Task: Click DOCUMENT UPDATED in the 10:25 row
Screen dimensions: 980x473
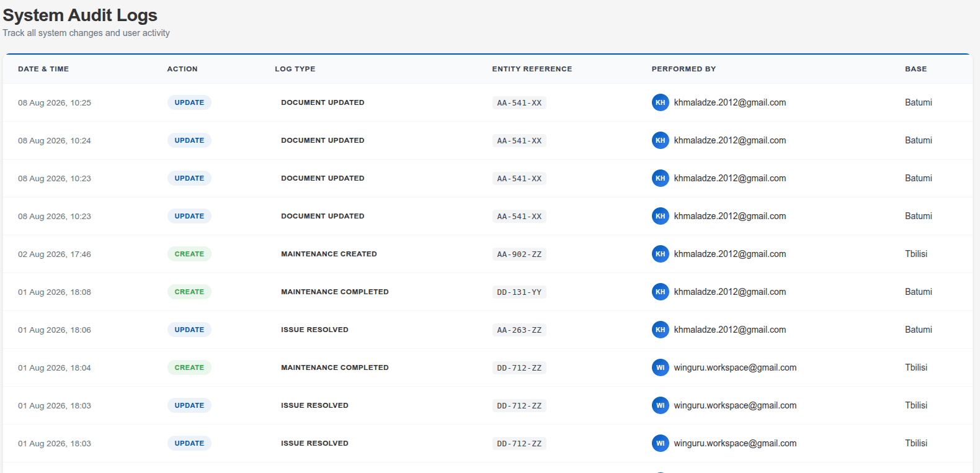Action: pos(323,102)
